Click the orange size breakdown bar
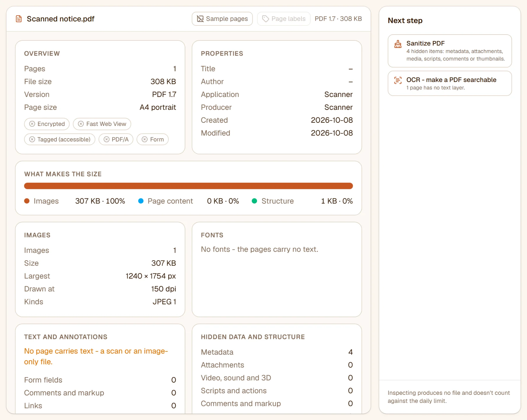 click(189, 186)
